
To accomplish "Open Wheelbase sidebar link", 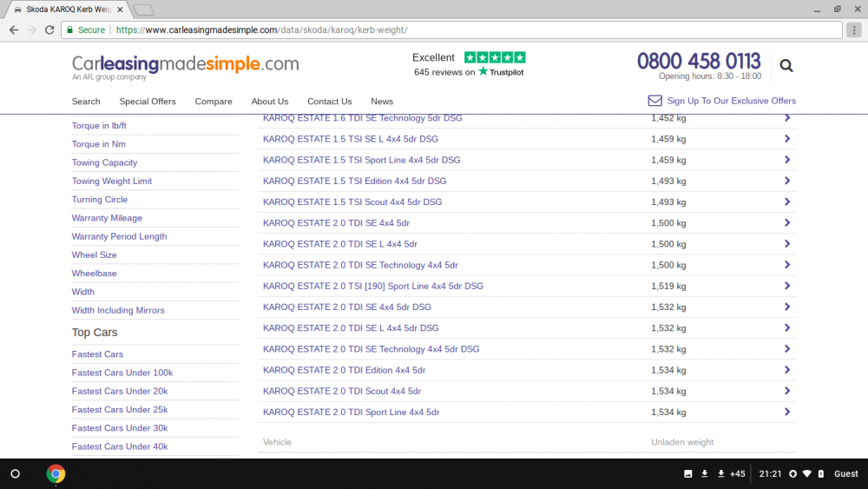I will coord(94,274).
